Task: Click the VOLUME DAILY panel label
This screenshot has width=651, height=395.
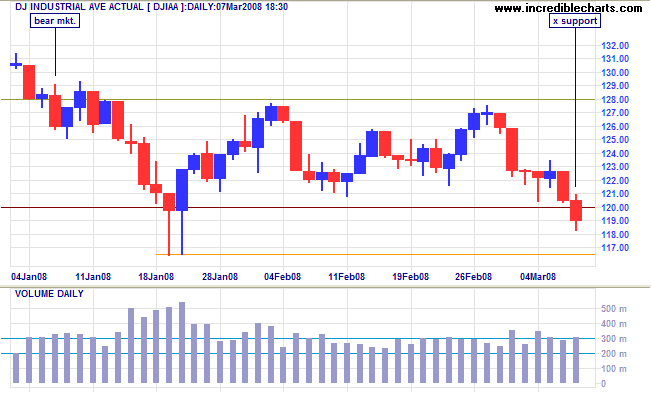Action: point(49,294)
